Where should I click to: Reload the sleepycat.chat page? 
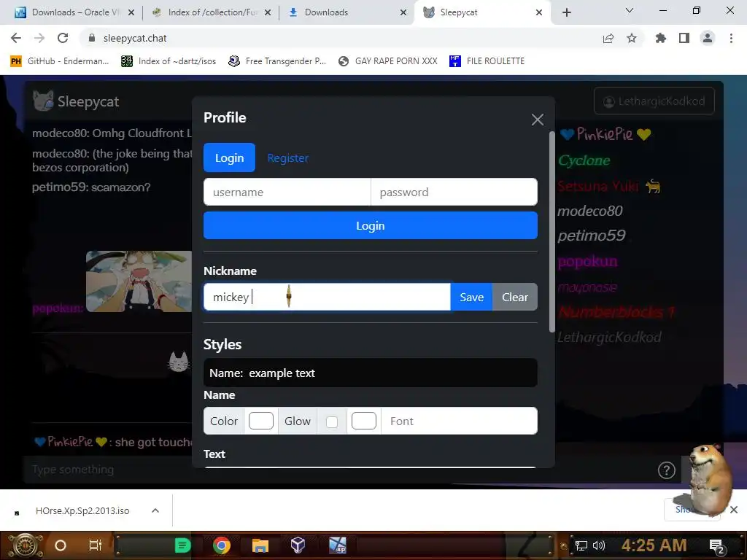click(x=63, y=38)
